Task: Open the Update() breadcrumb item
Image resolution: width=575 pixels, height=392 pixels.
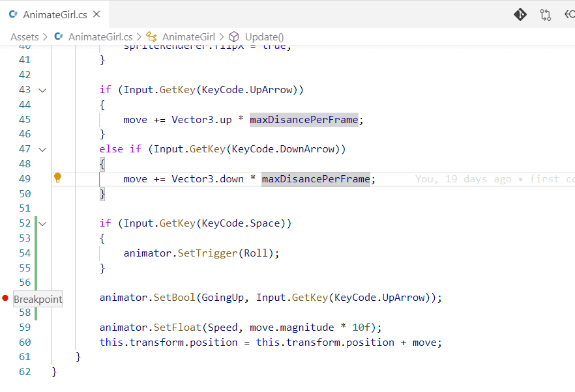Action: click(264, 37)
